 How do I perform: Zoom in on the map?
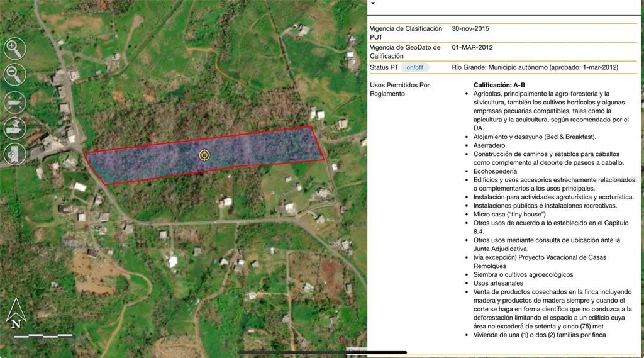click(14, 48)
